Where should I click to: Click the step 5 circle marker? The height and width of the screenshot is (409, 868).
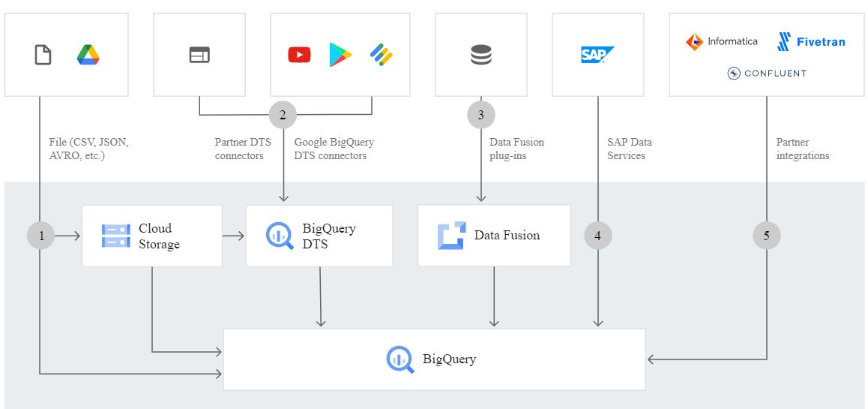(766, 236)
